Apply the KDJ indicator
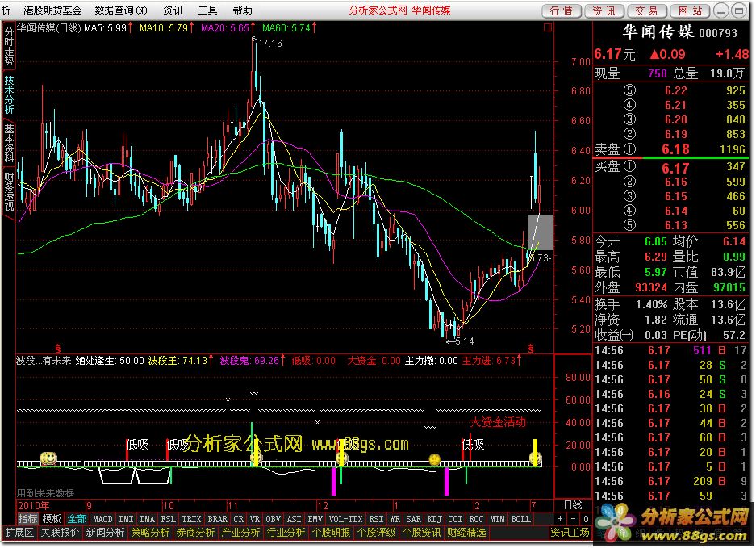 [435, 520]
